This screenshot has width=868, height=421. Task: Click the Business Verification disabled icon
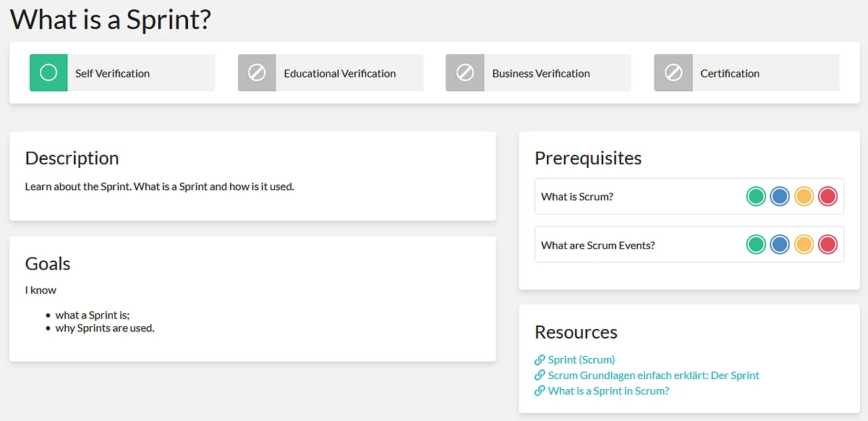pos(465,73)
